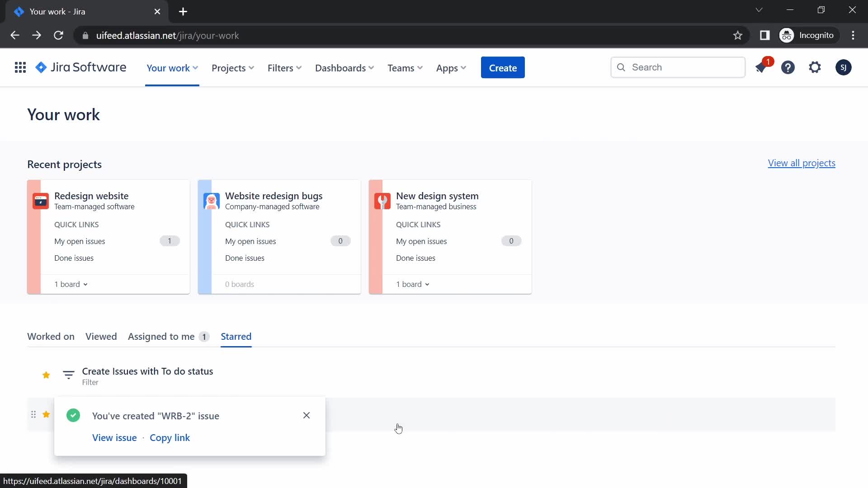This screenshot has height=488, width=868.
Task: Click the Website redesign bugs project avatar
Action: click(x=212, y=201)
